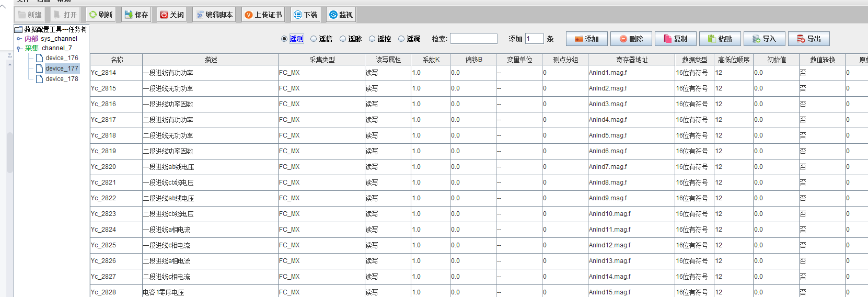Click the search (检索) input field
Image resolution: width=868 pixels, height=297 pixels.
tap(473, 39)
